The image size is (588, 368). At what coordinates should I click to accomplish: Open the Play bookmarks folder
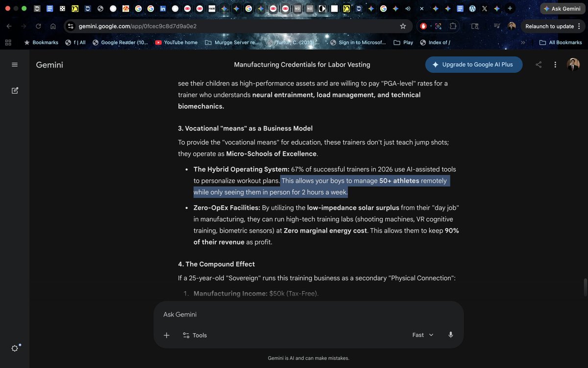click(x=403, y=43)
